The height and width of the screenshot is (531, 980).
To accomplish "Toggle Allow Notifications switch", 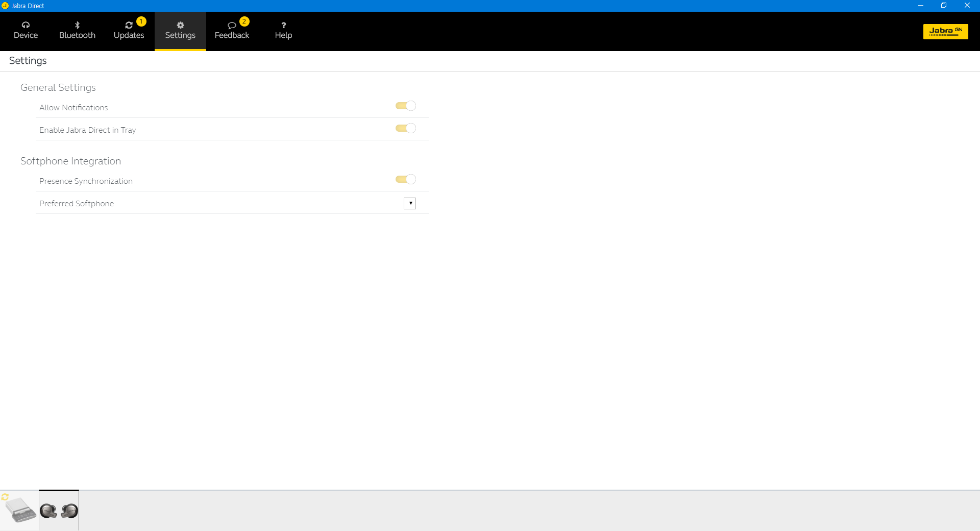I will pos(406,106).
